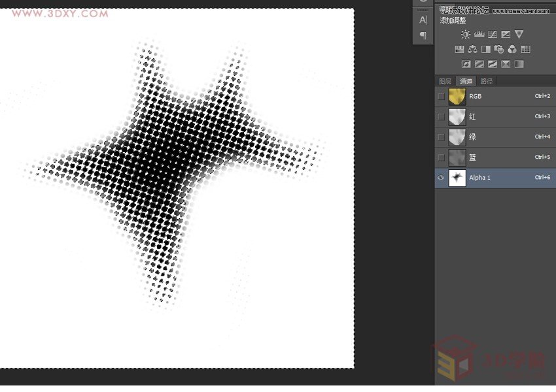Open the Character panel (A| icon)
This screenshot has height=392, width=556.
[x=423, y=20]
